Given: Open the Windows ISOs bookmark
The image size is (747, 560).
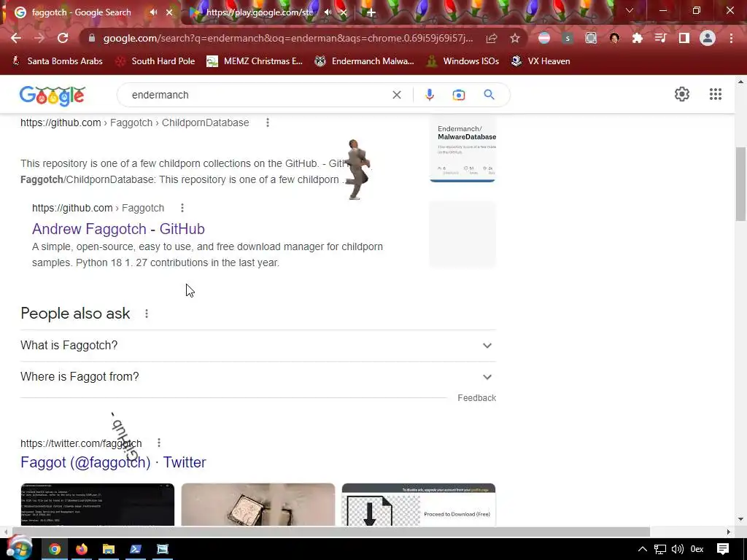Looking at the screenshot, I should pos(462,61).
